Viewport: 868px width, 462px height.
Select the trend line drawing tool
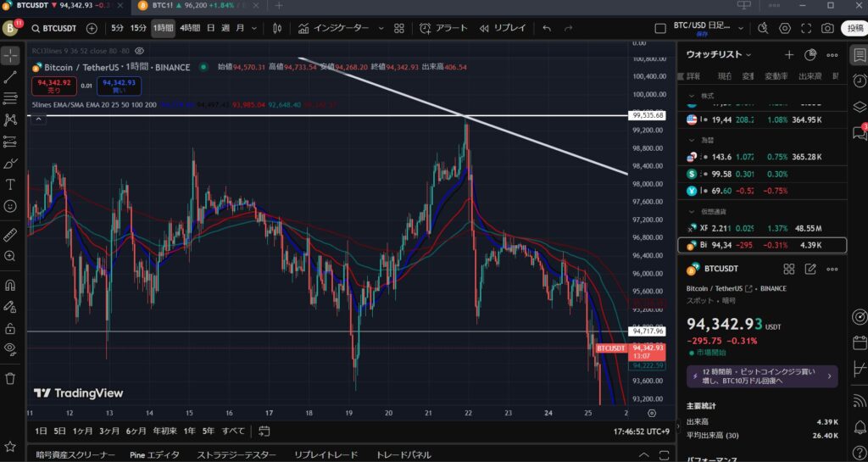[x=10, y=77]
